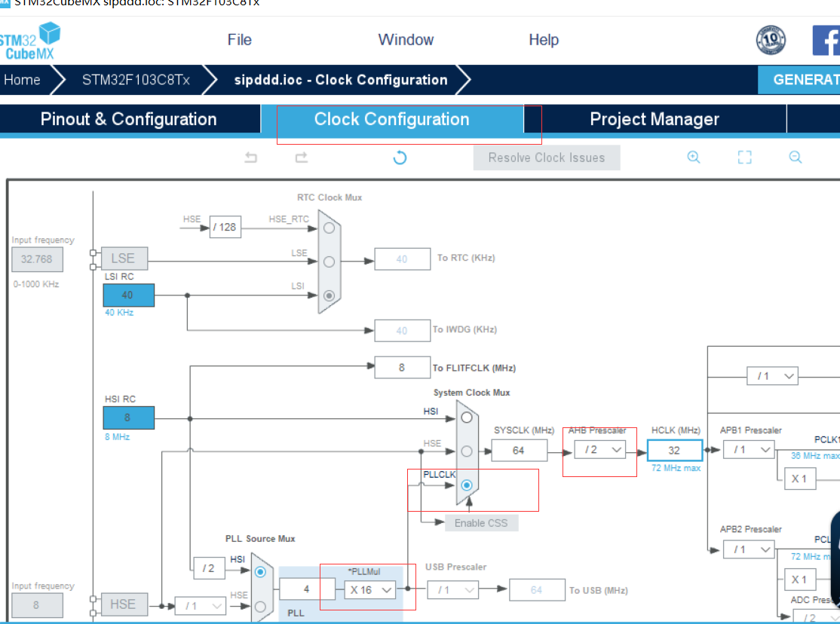The height and width of the screenshot is (624, 840).
Task: Click the LSI RC 40 block
Action: (x=129, y=295)
